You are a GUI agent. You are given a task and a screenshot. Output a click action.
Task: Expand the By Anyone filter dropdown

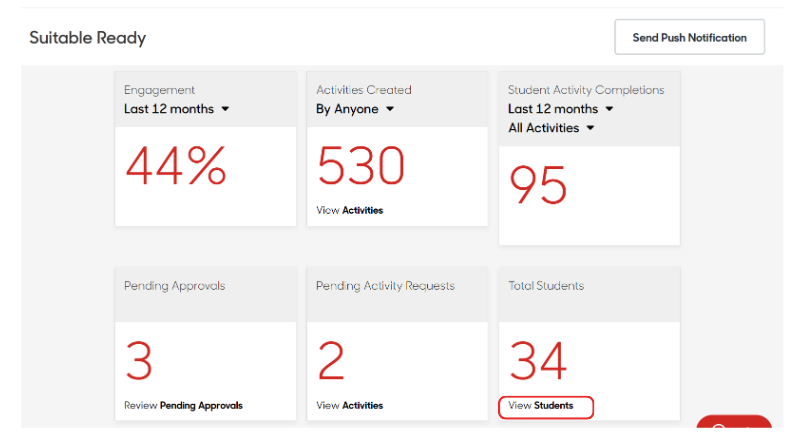(x=355, y=109)
